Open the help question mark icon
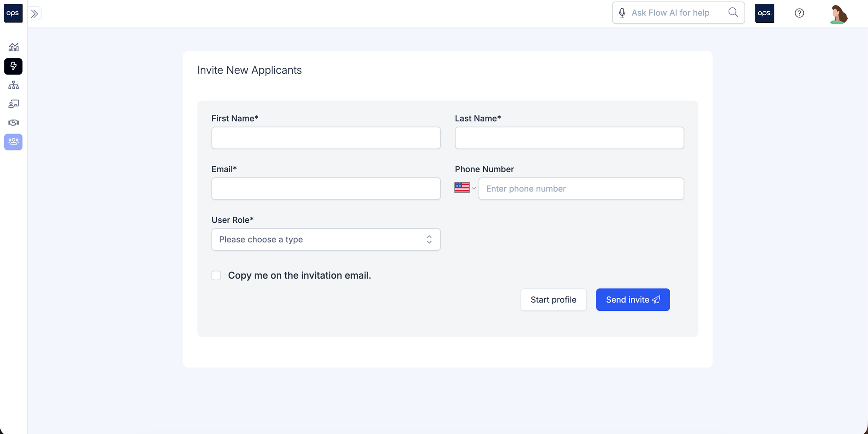This screenshot has height=434, width=868. pyautogui.click(x=799, y=13)
